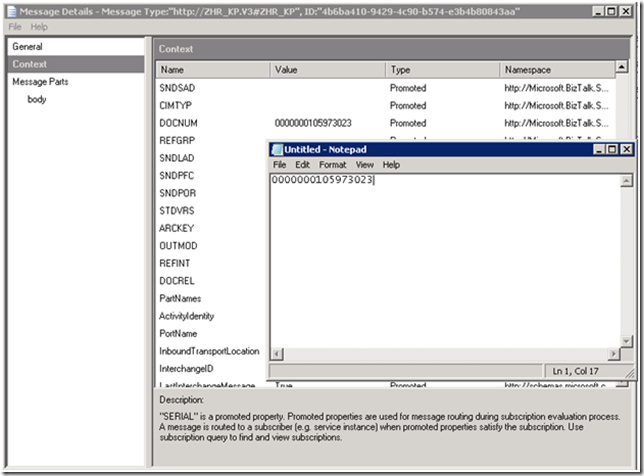Open Notepad's View menu
The height and width of the screenshot is (476, 644).
364,164
